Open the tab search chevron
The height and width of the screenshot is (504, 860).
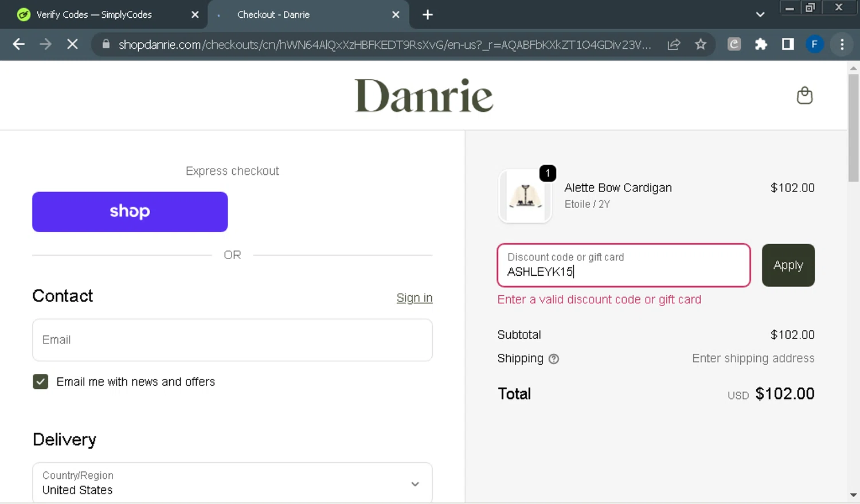pyautogui.click(x=760, y=15)
